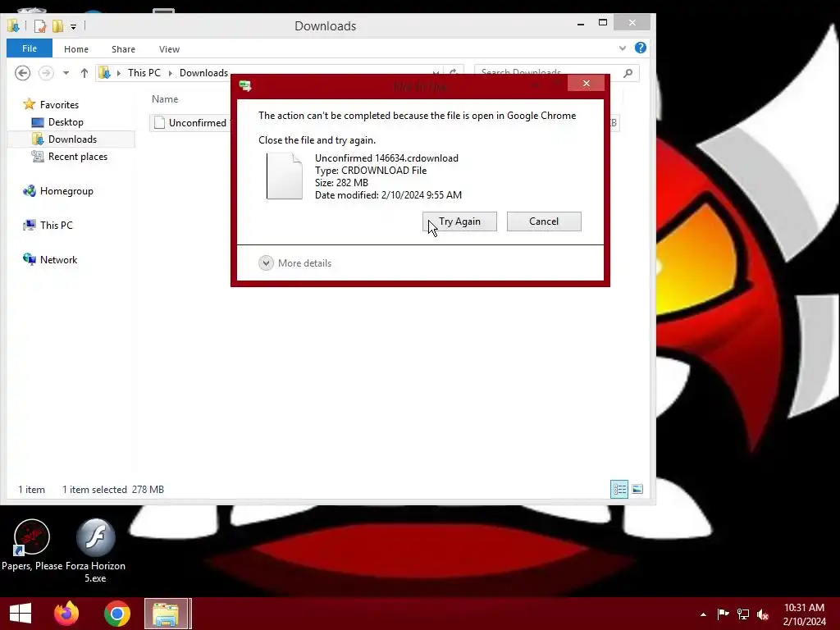Open the recent locations dropdown arrow
The image size is (840, 630).
click(x=66, y=73)
